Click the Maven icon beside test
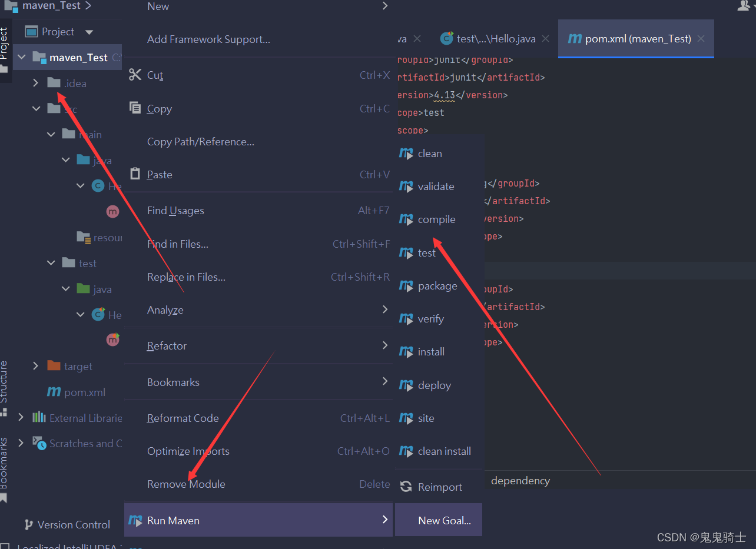The height and width of the screenshot is (549, 756). pos(406,253)
